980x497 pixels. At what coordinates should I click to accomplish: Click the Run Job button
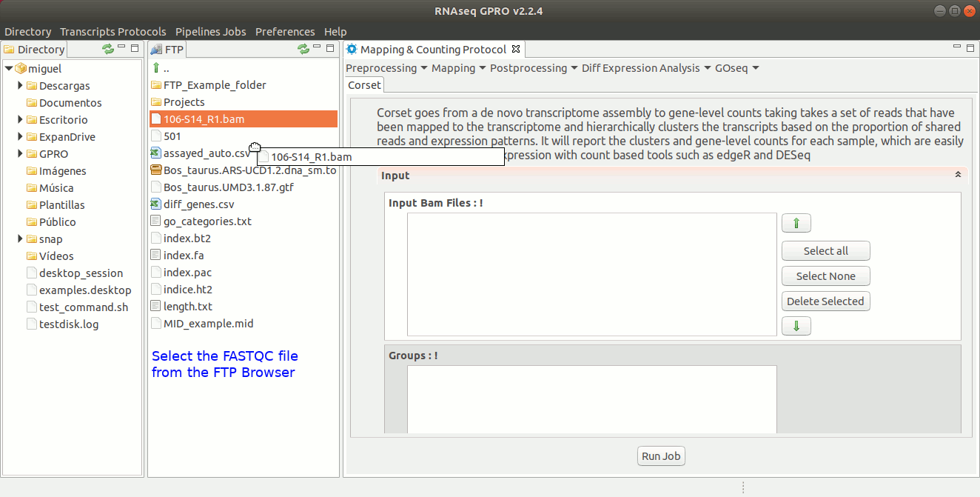coord(661,456)
